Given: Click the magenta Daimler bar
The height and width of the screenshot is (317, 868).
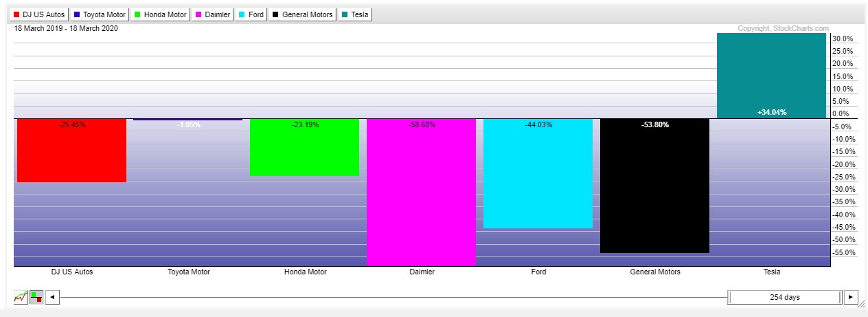Looking at the screenshot, I should (422, 192).
